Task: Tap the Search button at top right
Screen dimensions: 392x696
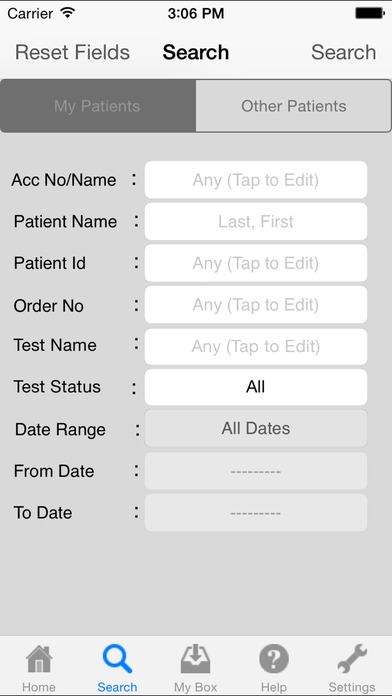Action: tap(344, 52)
